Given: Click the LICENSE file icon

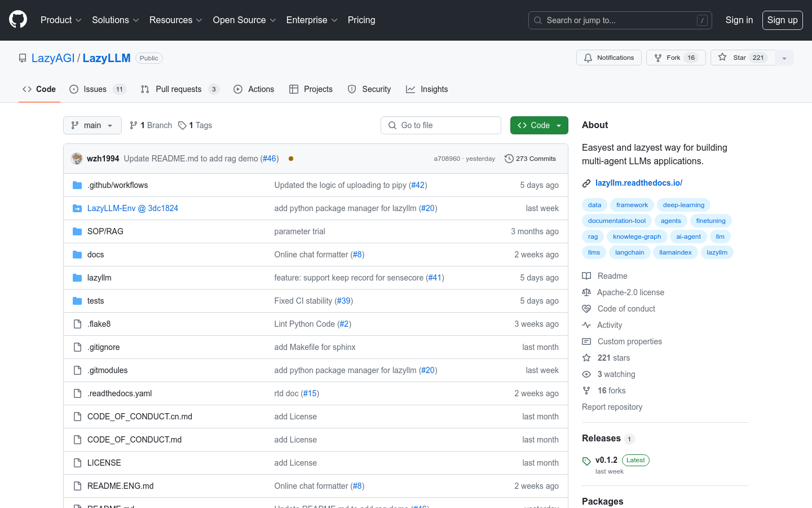Looking at the screenshot, I should click(x=77, y=463).
